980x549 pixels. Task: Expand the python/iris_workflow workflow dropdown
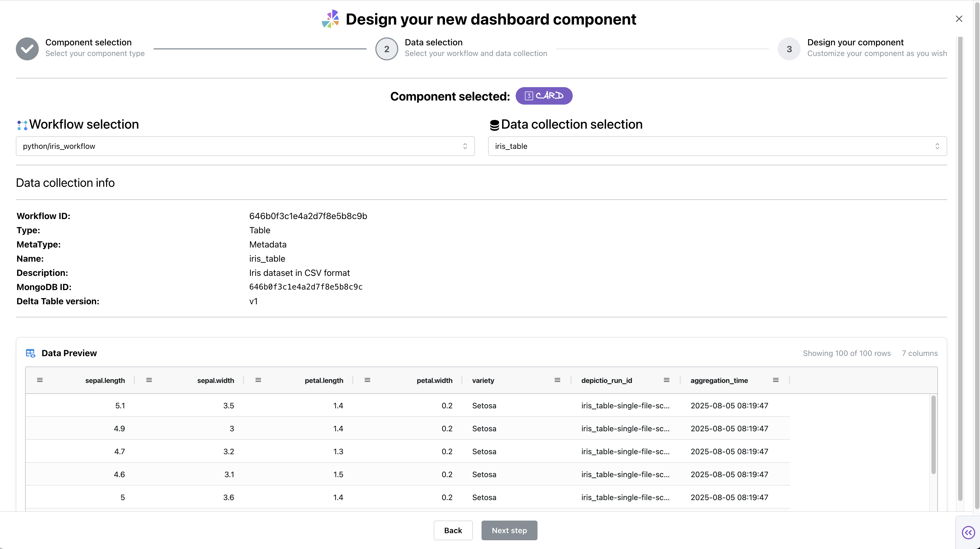tap(245, 146)
